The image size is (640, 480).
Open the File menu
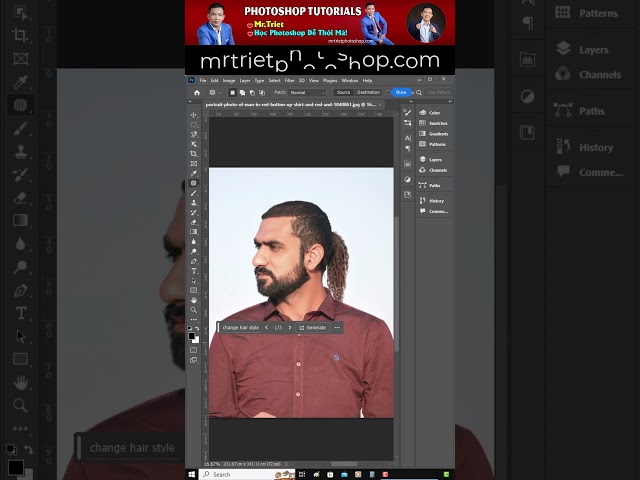tap(203, 81)
